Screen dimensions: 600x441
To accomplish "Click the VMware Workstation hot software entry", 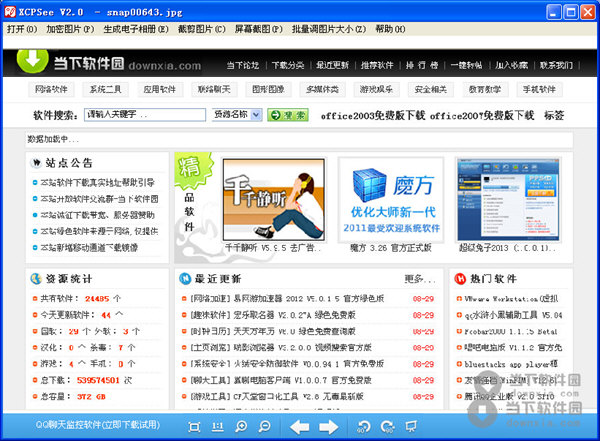I will coord(511,299).
